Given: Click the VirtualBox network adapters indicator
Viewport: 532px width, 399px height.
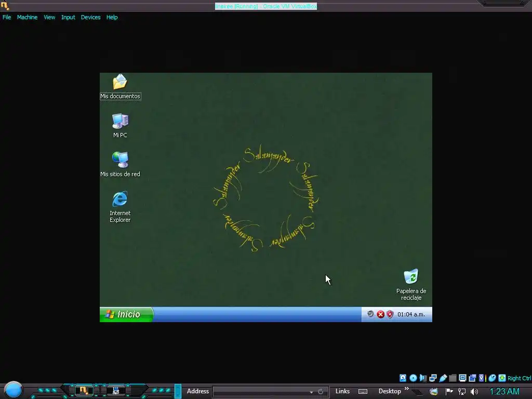Looking at the screenshot, I should [x=433, y=378].
